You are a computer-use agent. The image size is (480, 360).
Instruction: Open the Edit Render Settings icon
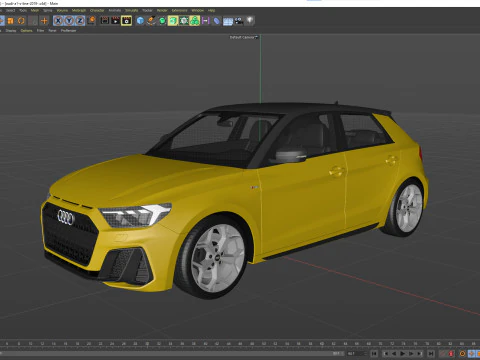coord(126,21)
